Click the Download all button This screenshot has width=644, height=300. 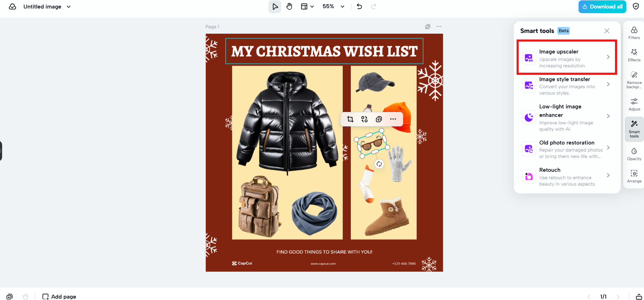click(x=602, y=7)
